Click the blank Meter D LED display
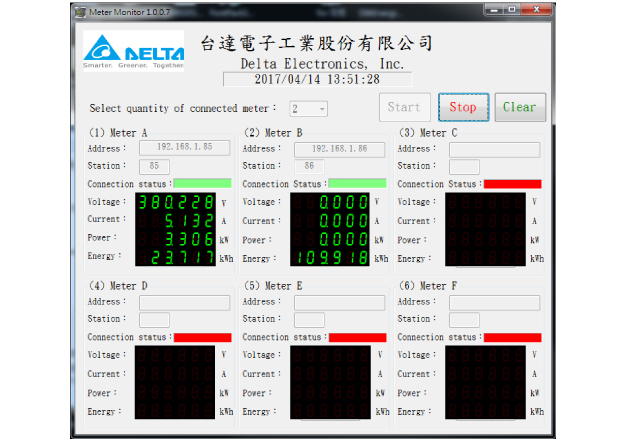620x439 pixels. point(175,382)
